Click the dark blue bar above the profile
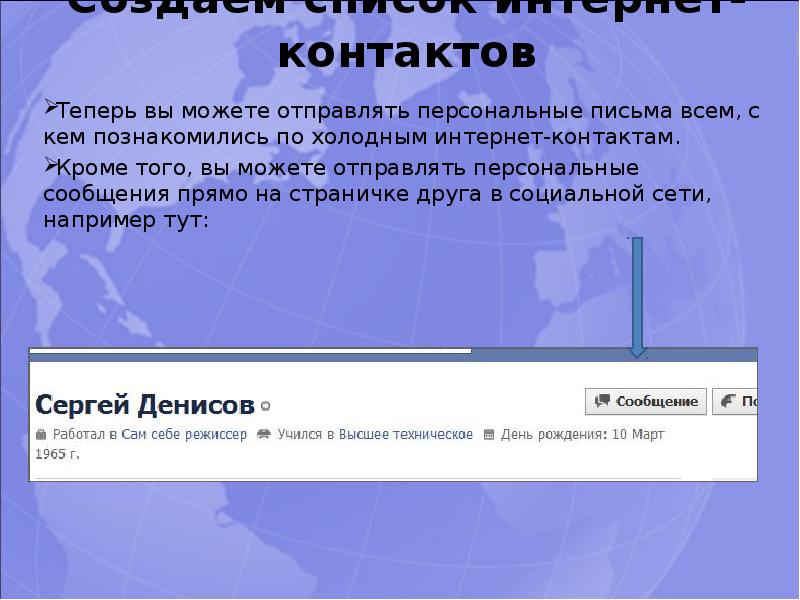 click(x=612, y=352)
